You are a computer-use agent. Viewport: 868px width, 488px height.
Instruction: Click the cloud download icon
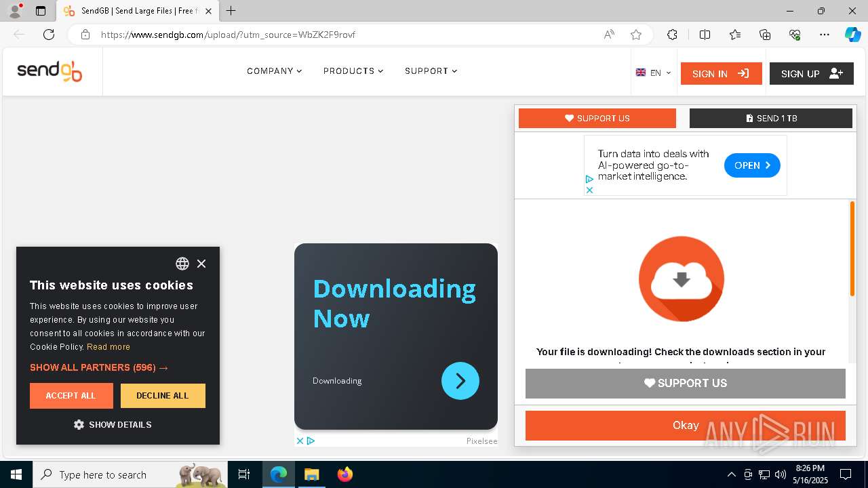[x=681, y=279]
